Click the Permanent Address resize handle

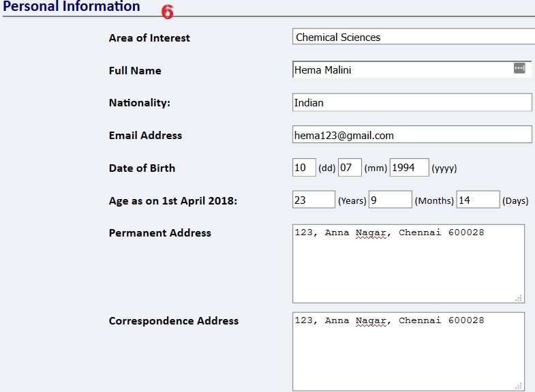point(519,297)
